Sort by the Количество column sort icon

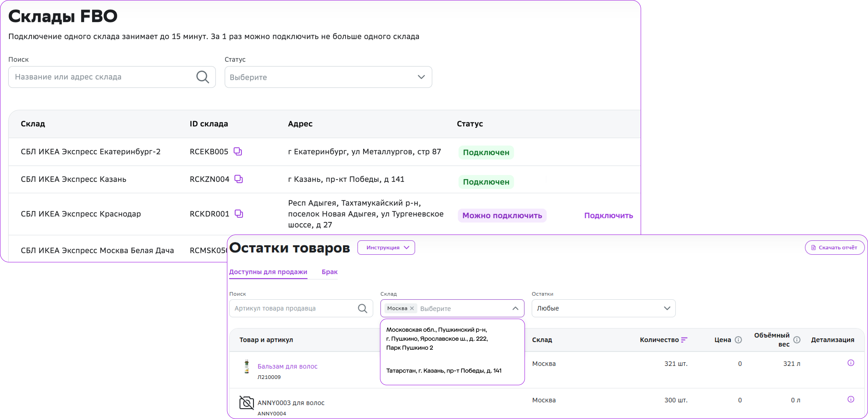[684, 340]
